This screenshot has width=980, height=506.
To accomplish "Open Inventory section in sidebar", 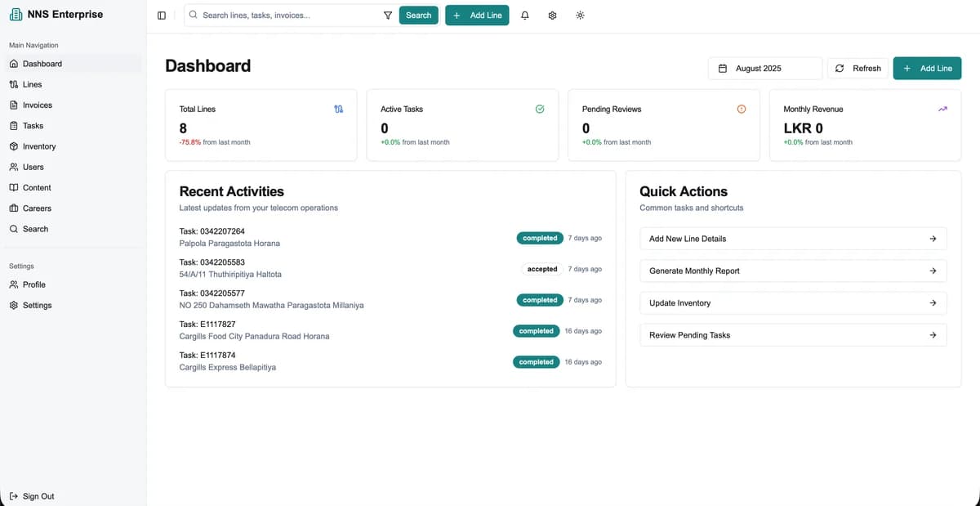I will 72,146.
